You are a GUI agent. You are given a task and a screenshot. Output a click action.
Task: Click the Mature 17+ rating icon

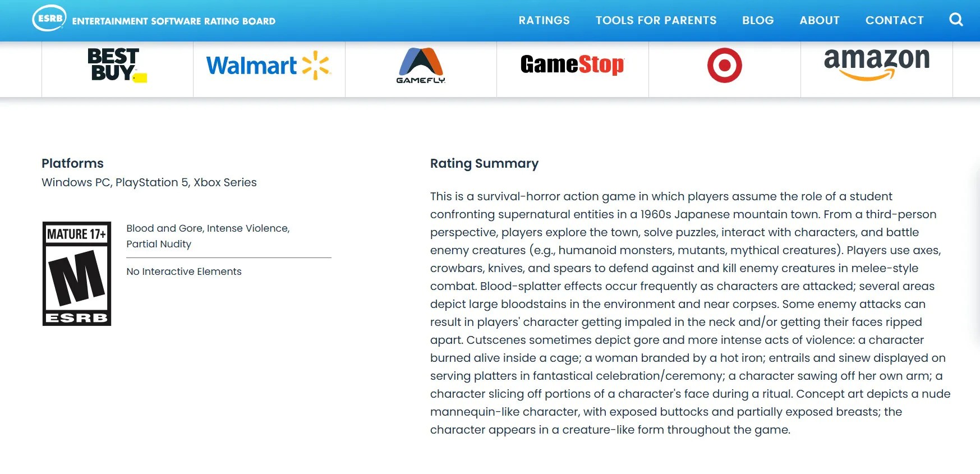coord(77,274)
